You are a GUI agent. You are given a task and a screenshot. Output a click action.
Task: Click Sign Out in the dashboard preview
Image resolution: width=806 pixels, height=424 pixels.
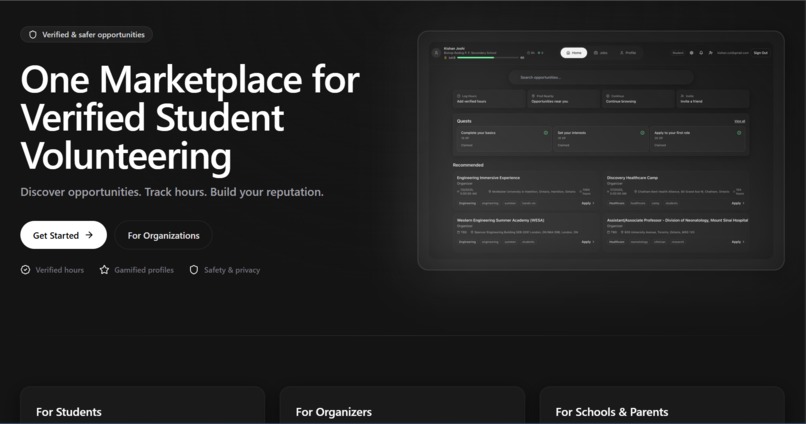761,52
